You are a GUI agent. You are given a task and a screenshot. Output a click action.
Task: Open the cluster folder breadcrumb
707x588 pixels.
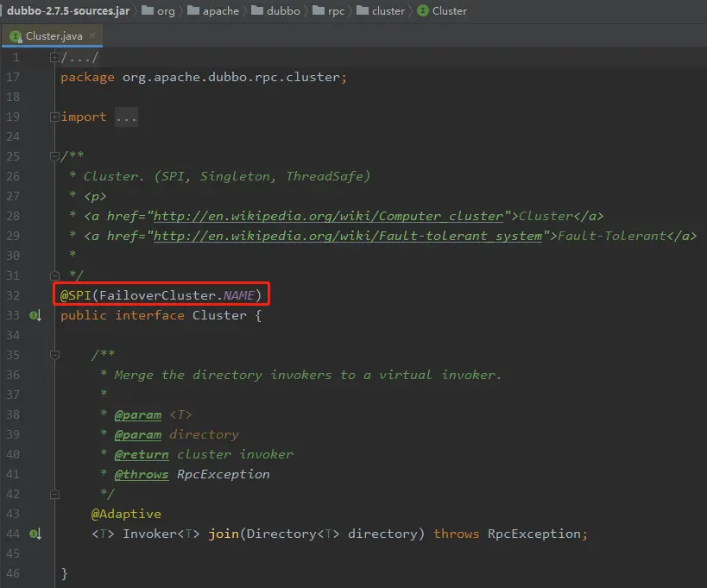(x=381, y=11)
